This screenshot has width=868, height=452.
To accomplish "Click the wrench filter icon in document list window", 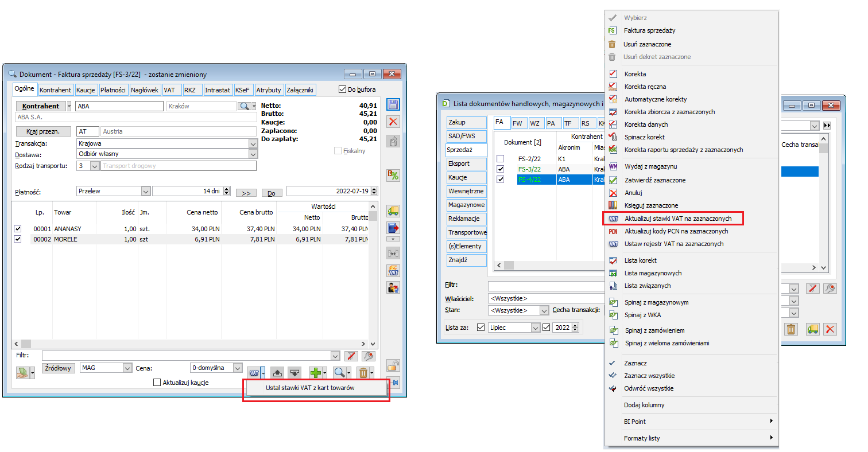I will [830, 289].
